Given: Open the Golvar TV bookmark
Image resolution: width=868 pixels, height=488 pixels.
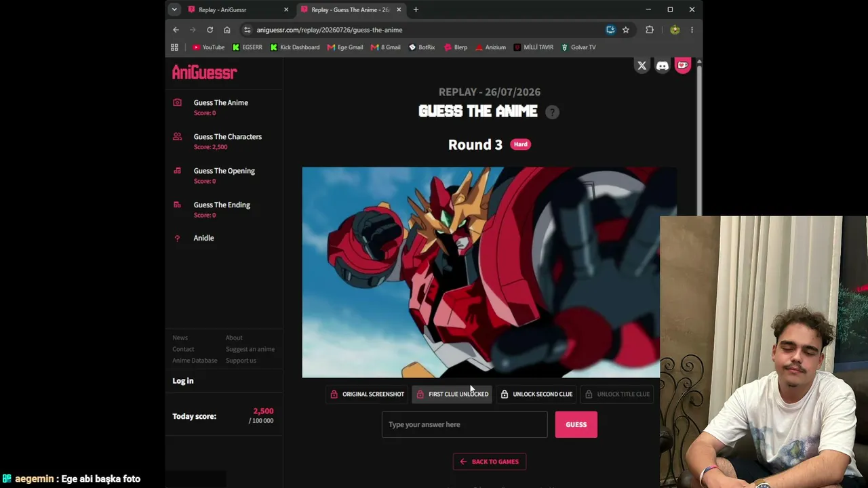Looking at the screenshot, I should [x=578, y=47].
